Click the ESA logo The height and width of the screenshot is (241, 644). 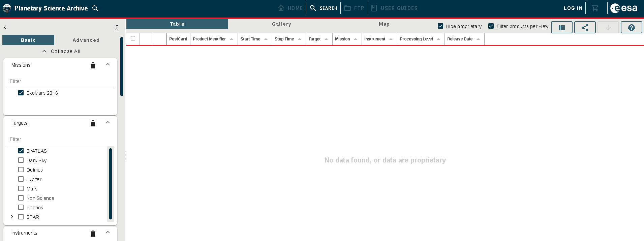pos(624,8)
